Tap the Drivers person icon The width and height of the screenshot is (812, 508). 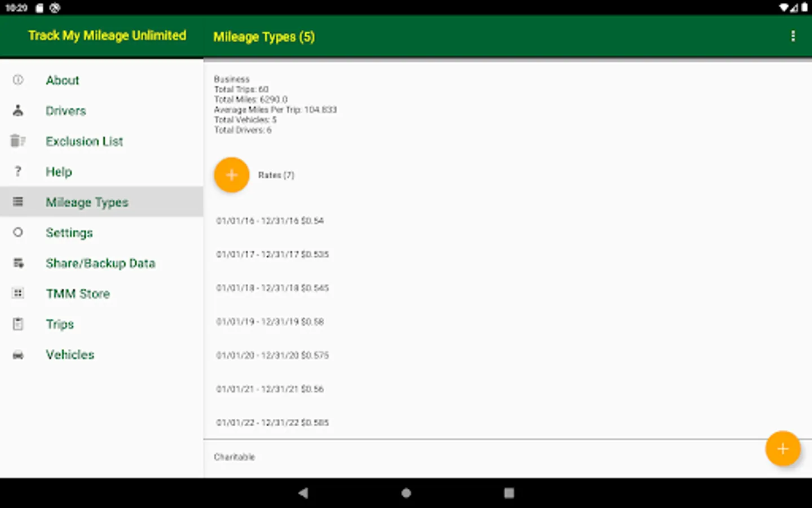tap(18, 110)
